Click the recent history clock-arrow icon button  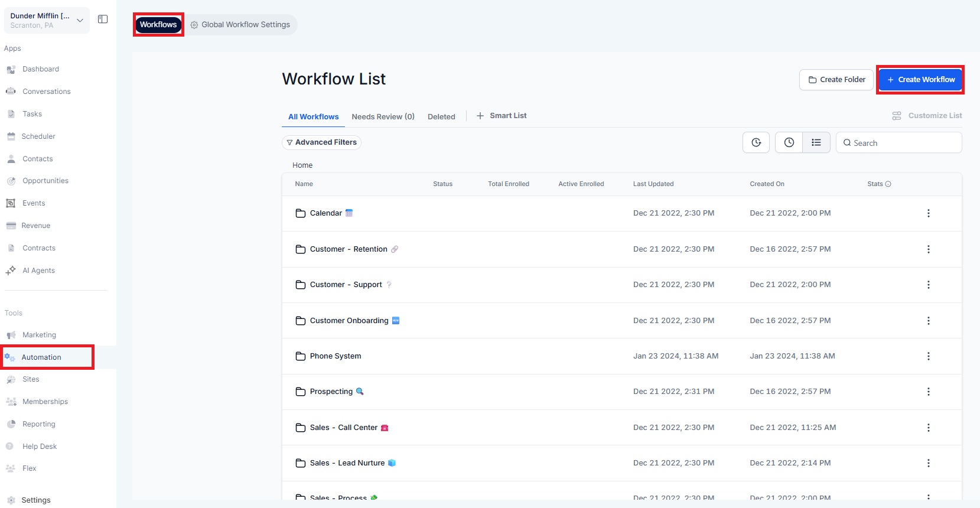(x=756, y=142)
